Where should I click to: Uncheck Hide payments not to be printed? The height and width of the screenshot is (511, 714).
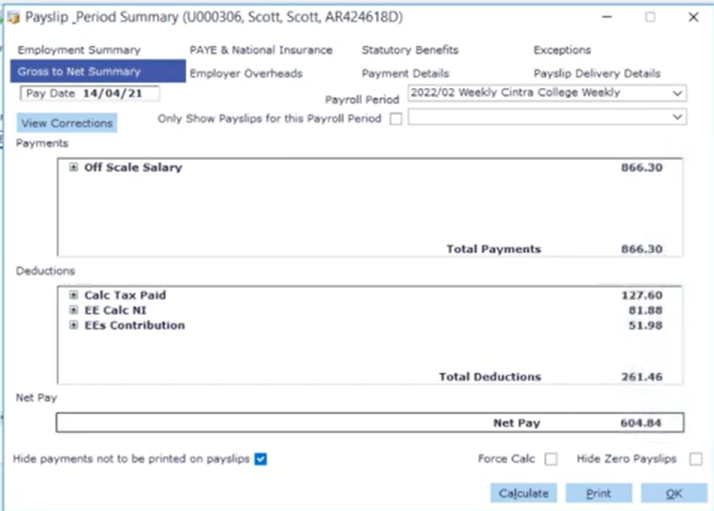(260, 459)
